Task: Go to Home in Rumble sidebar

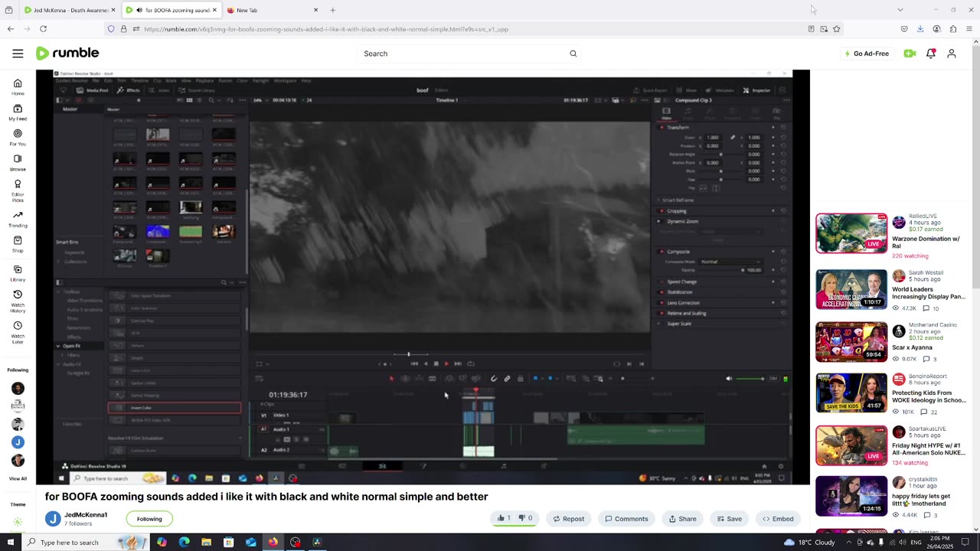Action: click(x=18, y=87)
